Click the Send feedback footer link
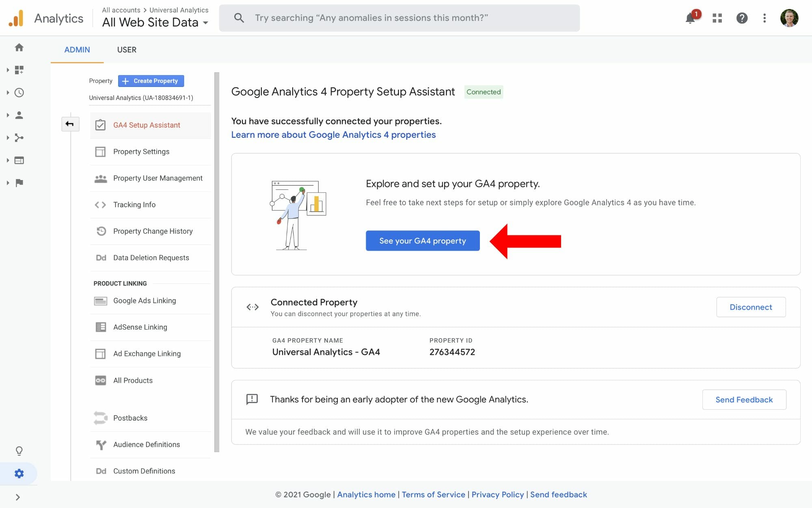This screenshot has height=508, width=812. 558,495
